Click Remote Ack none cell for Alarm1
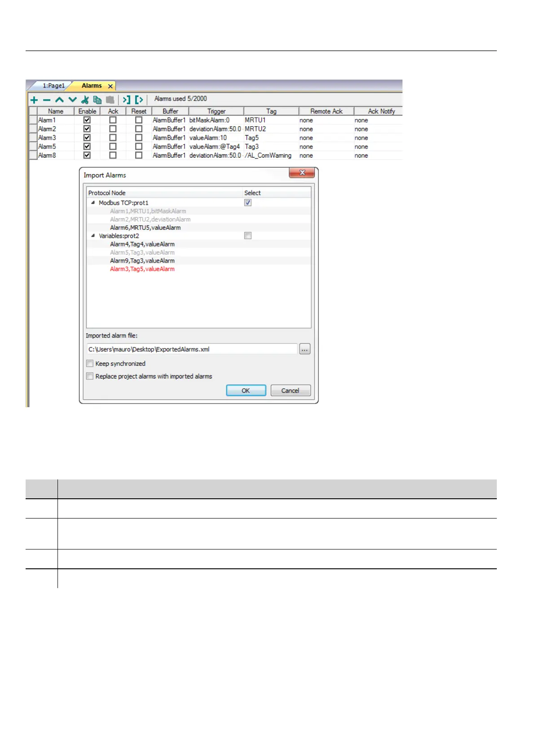 [327, 120]
